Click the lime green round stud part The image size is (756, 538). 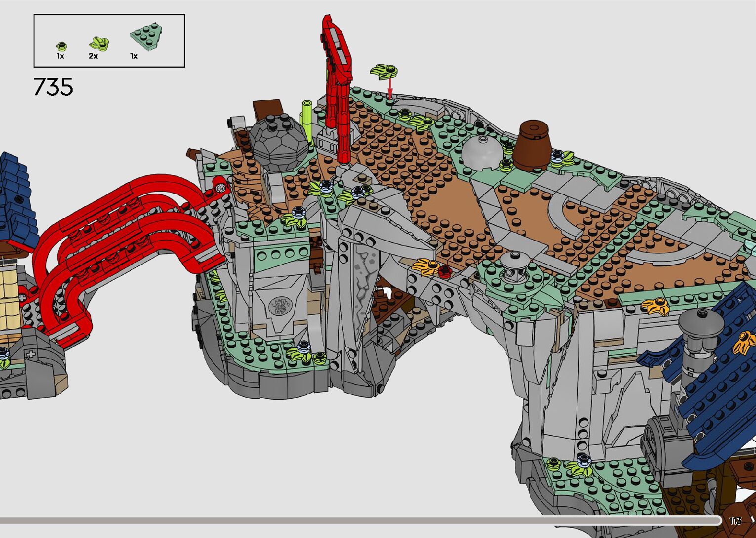point(61,46)
